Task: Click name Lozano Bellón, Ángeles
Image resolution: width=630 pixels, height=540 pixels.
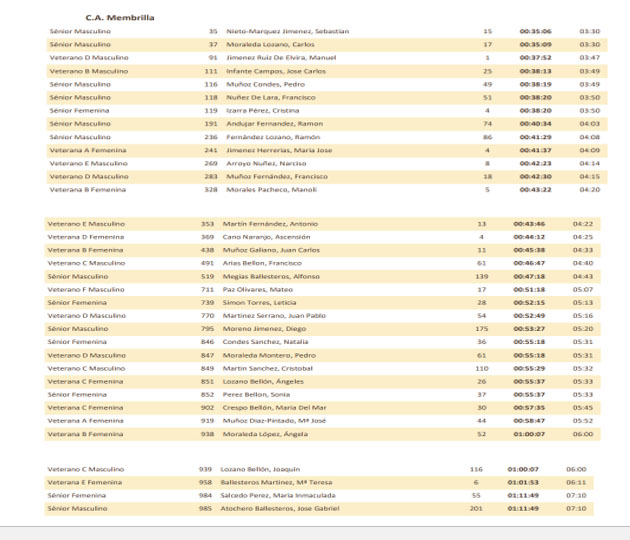Action: click(263, 382)
